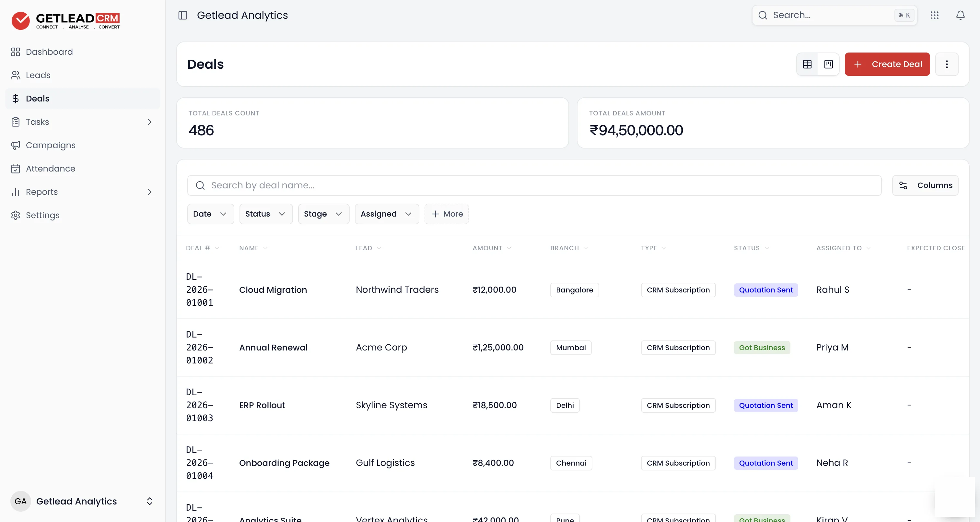The width and height of the screenshot is (980, 522).
Task: Expand the Reports submenu chevron
Action: click(149, 192)
